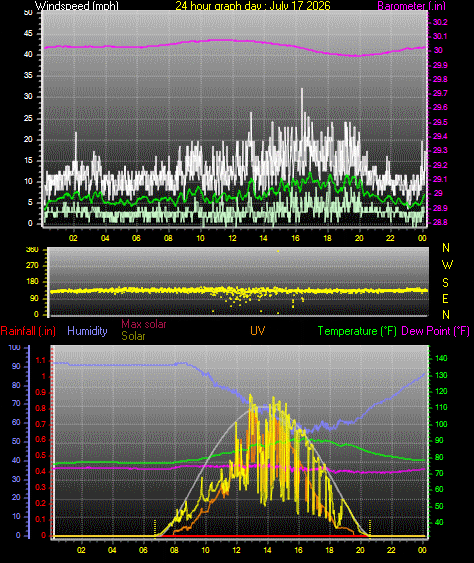Click the Barometer (.in) axis title
474x563 pixels.
412,5
